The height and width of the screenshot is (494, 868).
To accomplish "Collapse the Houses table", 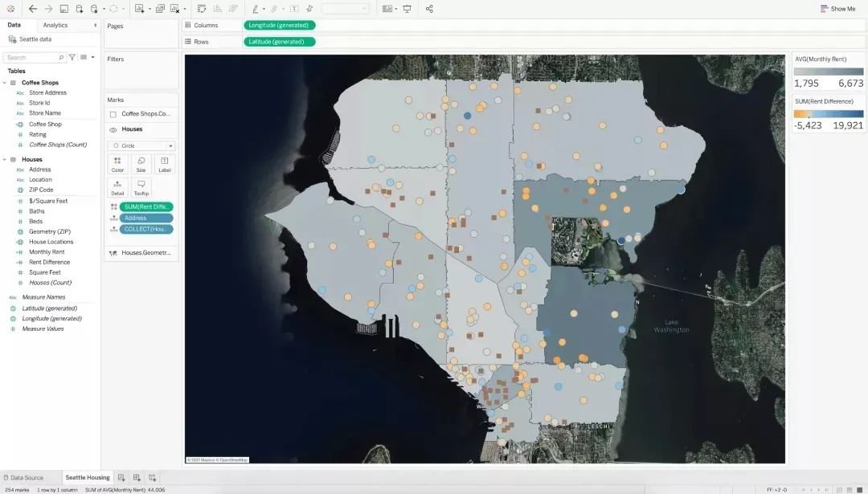I will click(x=5, y=159).
